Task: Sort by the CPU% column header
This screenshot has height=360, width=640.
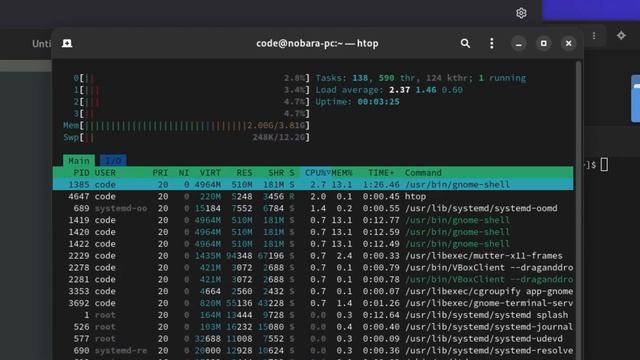Action: point(316,173)
